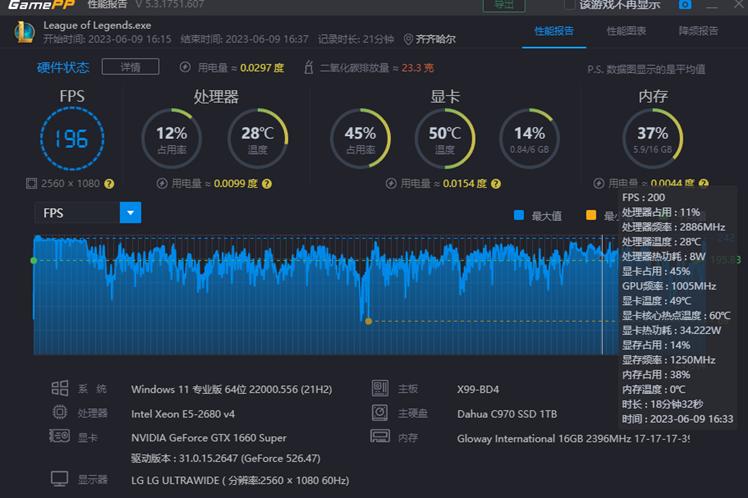Viewport: 748px width, 498px height.
Task: Click the 显示器 monitor icon in hardware list
Action: 60,480
